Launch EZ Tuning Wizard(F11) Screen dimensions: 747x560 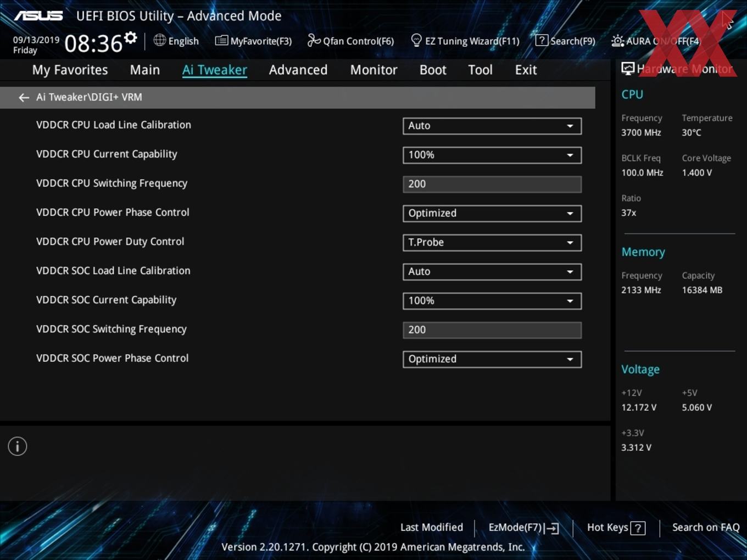pos(465,41)
